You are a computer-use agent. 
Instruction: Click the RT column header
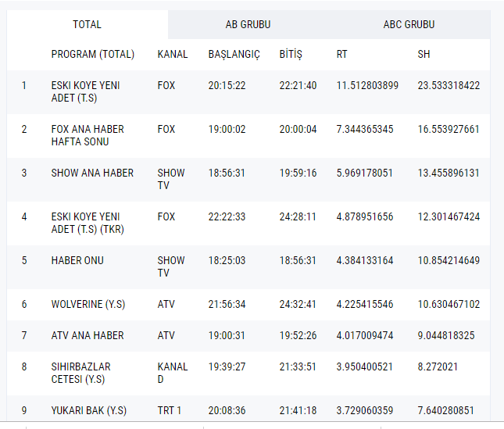click(341, 54)
